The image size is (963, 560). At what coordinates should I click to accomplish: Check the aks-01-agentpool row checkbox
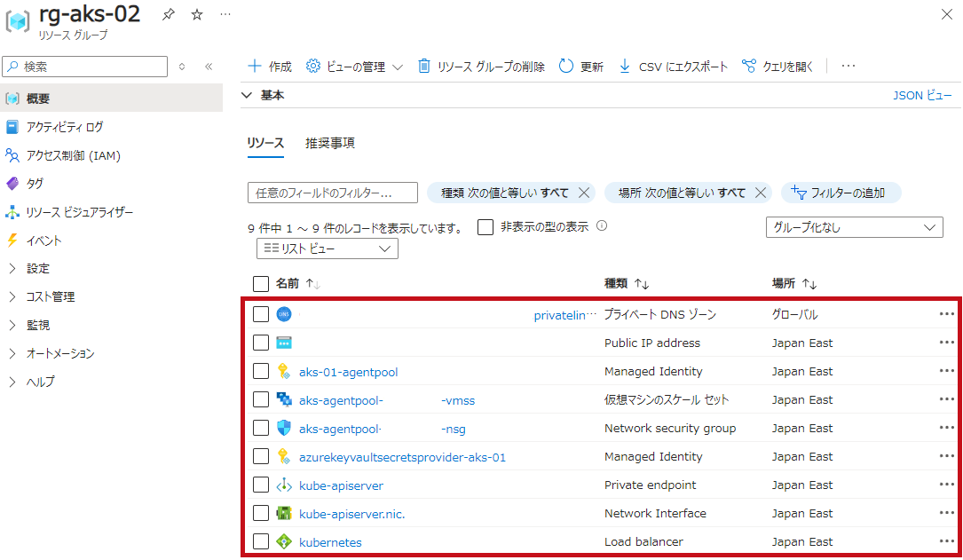(261, 372)
